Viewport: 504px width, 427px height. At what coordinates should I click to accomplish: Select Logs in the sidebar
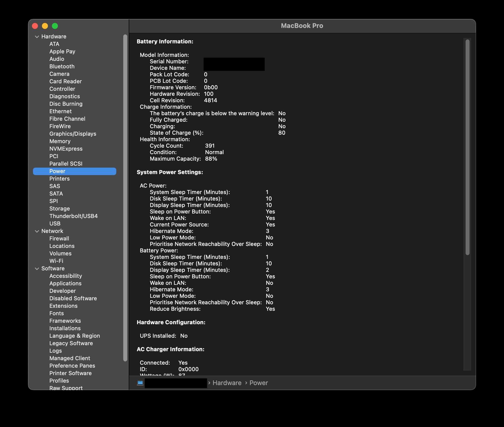click(x=55, y=351)
